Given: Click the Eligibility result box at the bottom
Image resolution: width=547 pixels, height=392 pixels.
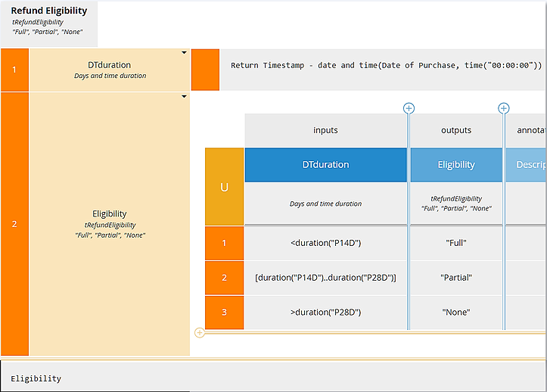Looking at the screenshot, I should point(273,378).
